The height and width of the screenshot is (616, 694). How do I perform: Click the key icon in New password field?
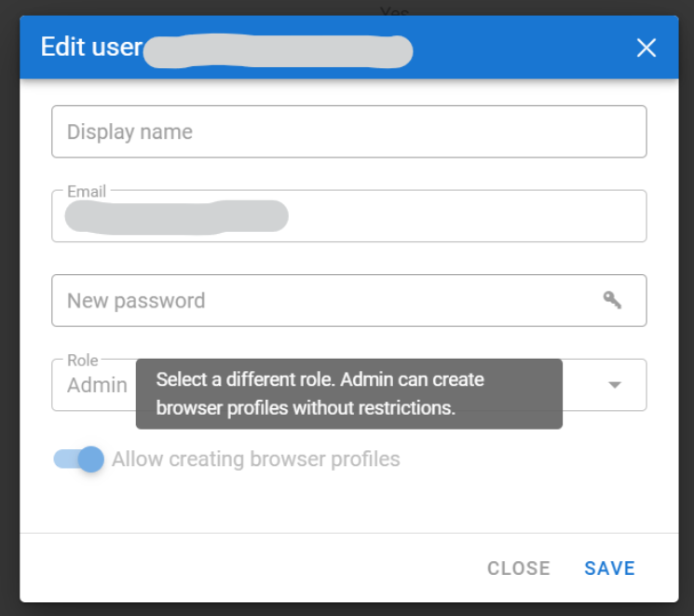[612, 300]
